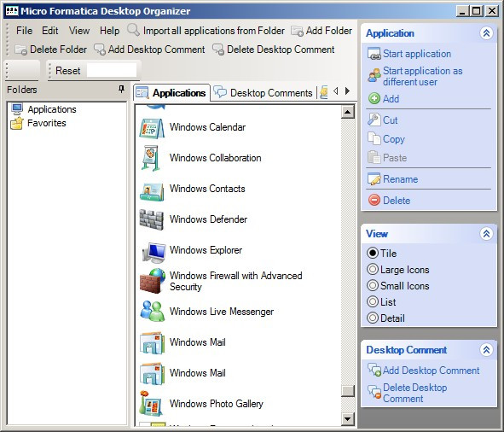Screen dimensions: 504x432
Task: Click the Start as different user icon
Action: [374, 75]
